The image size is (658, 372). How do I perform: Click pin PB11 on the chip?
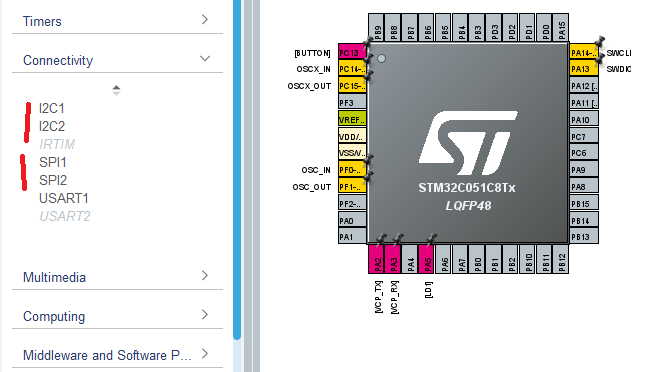(x=544, y=259)
